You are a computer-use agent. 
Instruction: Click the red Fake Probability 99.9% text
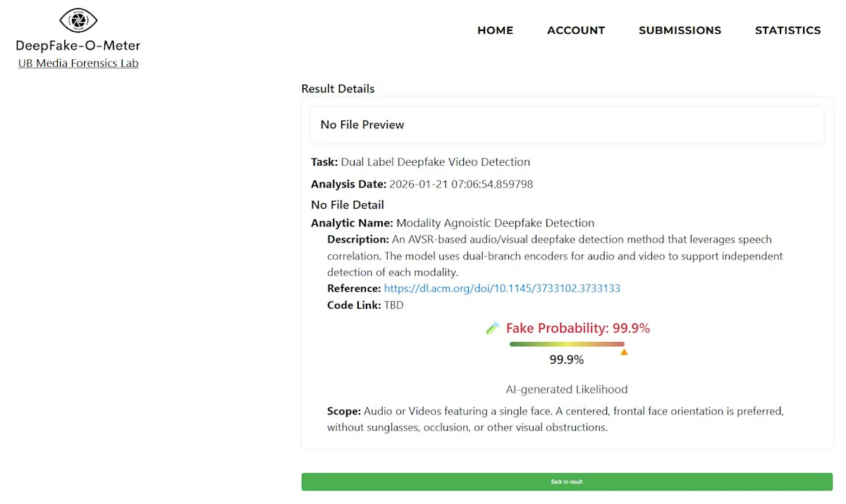(x=577, y=328)
